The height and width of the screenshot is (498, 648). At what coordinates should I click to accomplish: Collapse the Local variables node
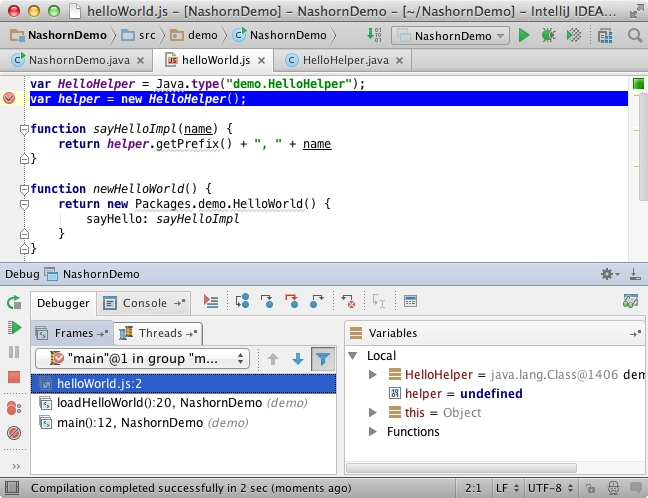(353, 355)
